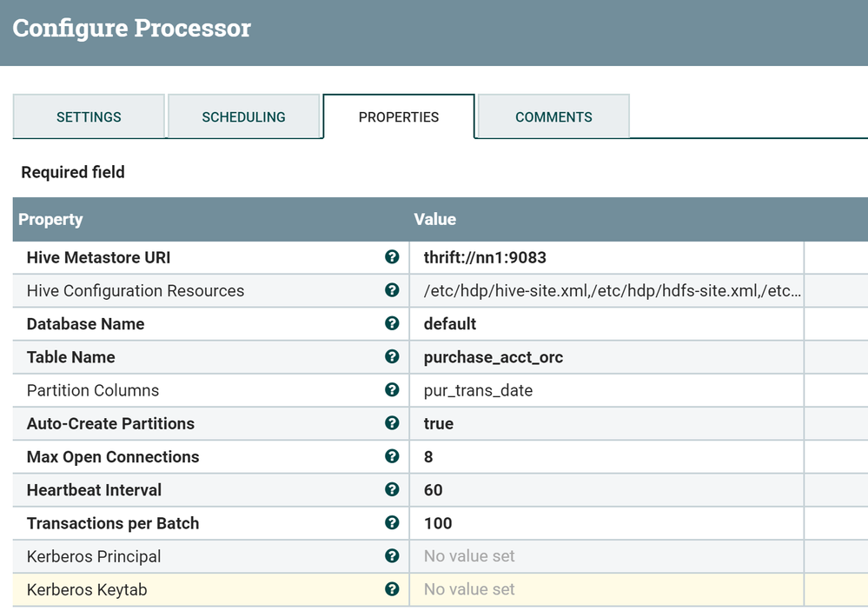868x611 pixels.
Task: Switch to the Settings tab
Action: pyautogui.click(x=89, y=116)
